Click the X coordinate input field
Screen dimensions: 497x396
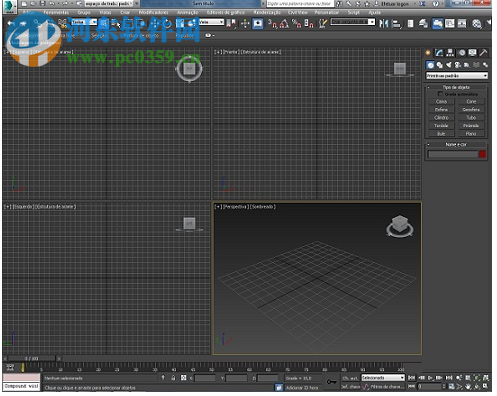(x=205, y=378)
